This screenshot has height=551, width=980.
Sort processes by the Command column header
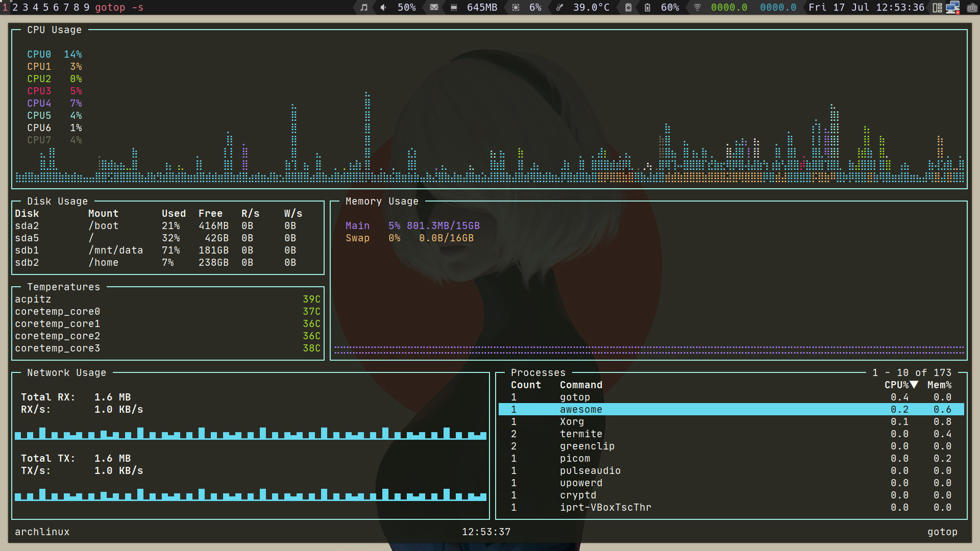pos(581,385)
